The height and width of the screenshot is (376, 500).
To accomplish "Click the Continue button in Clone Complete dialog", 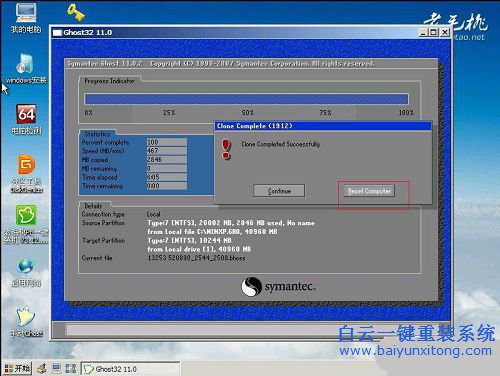I will tap(279, 191).
